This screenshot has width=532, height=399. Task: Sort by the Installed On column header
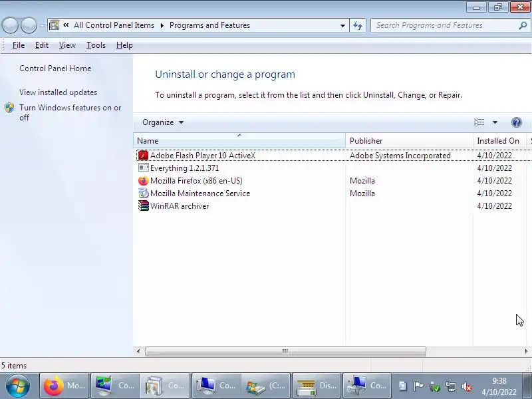click(x=500, y=141)
